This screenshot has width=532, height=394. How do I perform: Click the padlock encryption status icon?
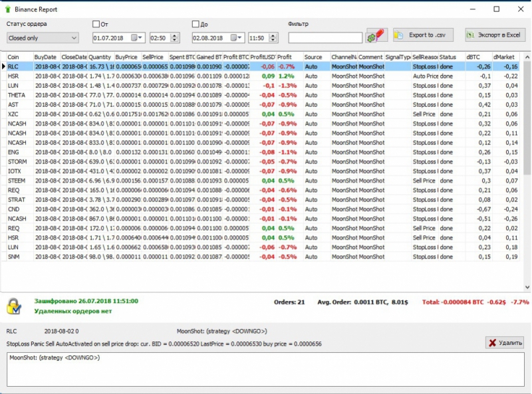[x=14, y=306]
